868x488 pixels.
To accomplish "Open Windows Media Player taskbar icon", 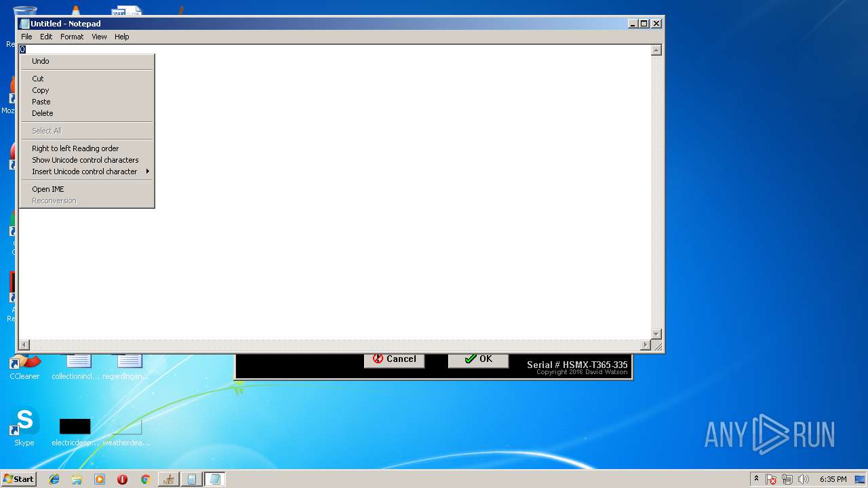I will pyautogui.click(x=100, y=479).
